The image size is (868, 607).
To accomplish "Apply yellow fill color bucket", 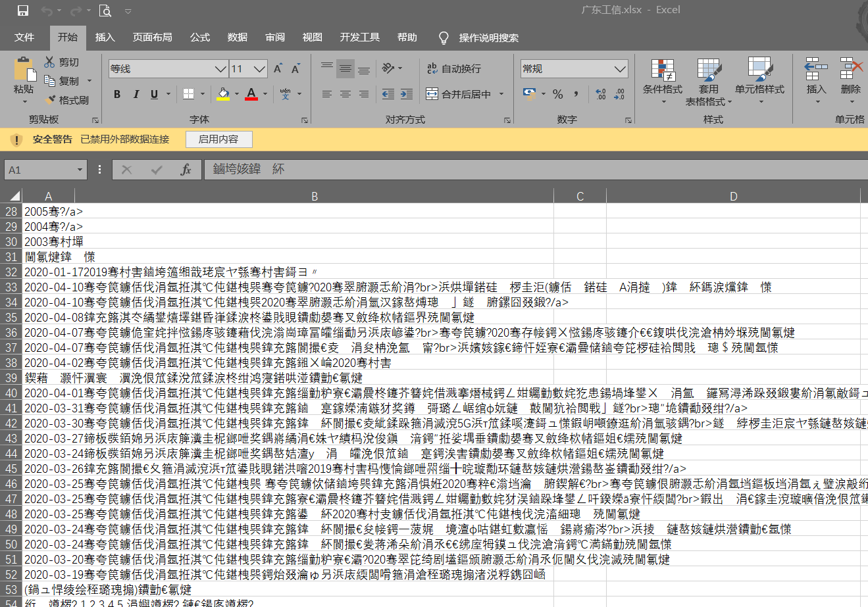I will click(x=223, y=94).
